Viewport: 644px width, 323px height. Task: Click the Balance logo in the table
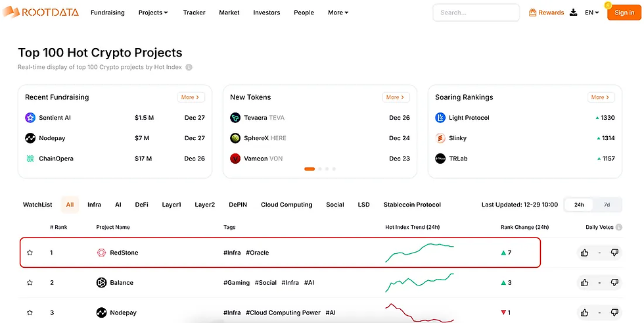[x=101, y=283]
